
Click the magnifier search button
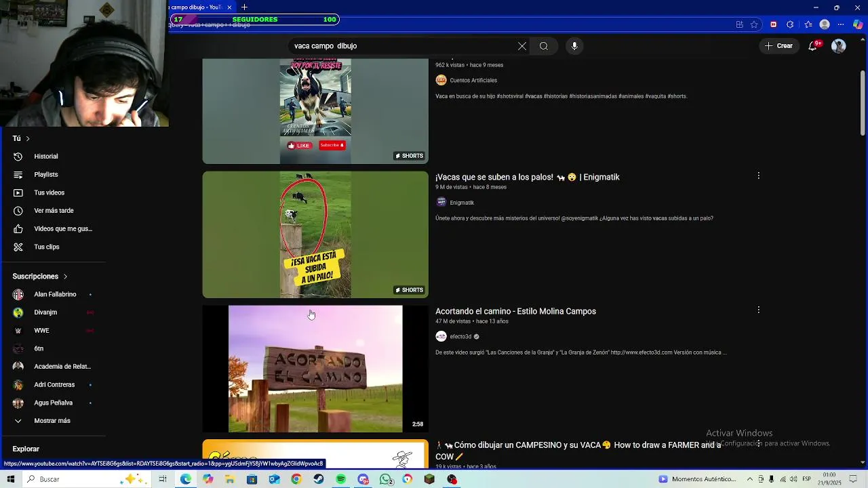coord(544,46)
